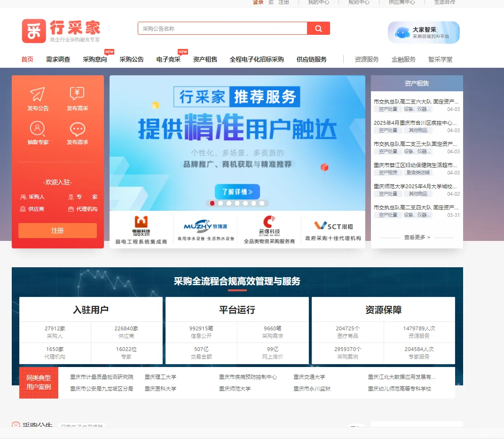The image size is (504, 439).
Task: Select the fifth carousel dot
Action: pyautogui.click(x=245, y=203)
